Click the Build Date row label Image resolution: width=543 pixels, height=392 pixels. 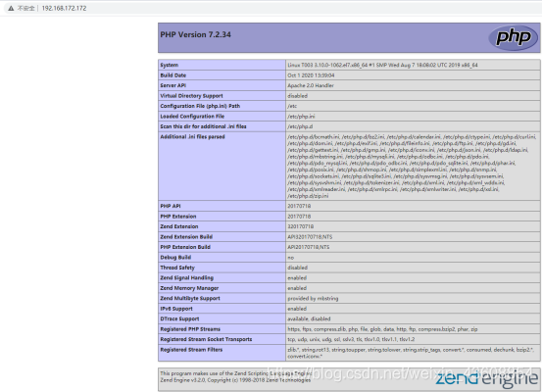pos(173,75)
